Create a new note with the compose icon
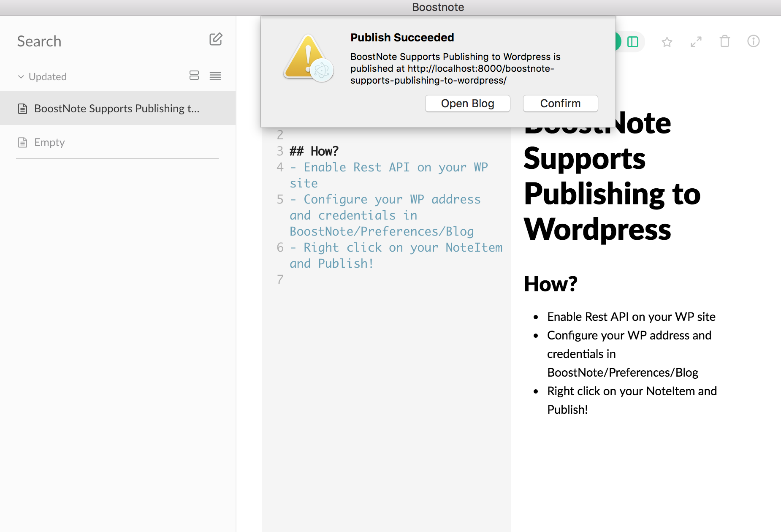Image resolution: width=781 pixels, height=532 pixels. point(216,39)
